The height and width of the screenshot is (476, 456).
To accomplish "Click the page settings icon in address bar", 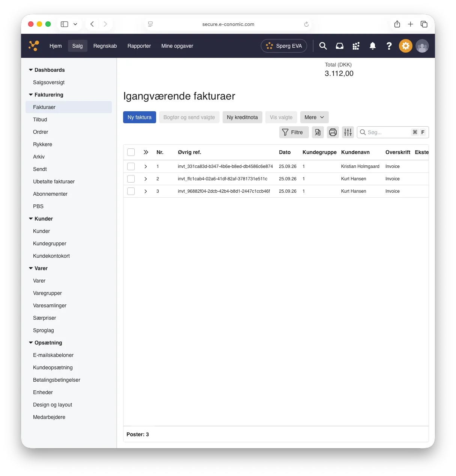I will point(150,24).
